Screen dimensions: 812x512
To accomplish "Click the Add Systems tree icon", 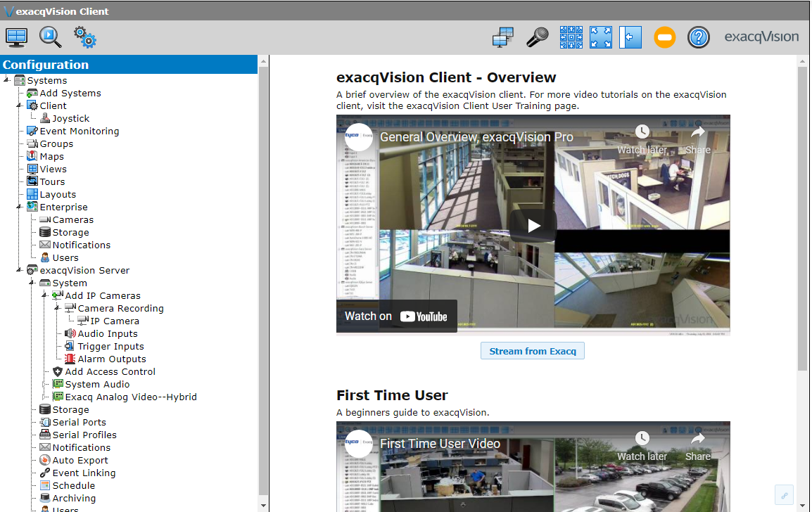I will pos(32,93).
